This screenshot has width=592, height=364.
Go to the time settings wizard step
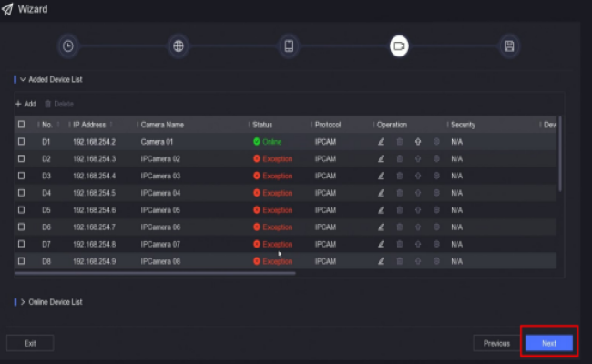[68, 46]
